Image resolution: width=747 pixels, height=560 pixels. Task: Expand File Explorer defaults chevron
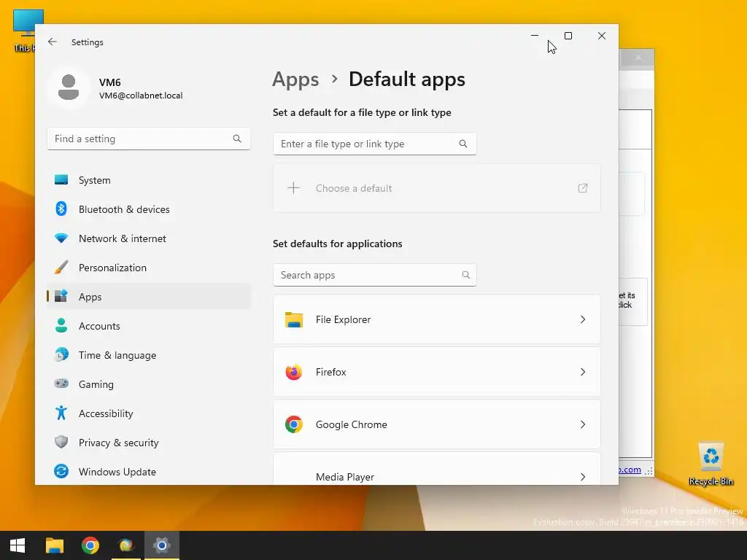click(x=583, y=319)
